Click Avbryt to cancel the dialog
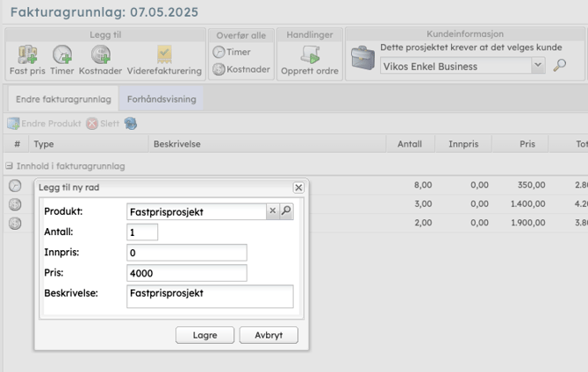Screen dimensions: 588x372 269,335
